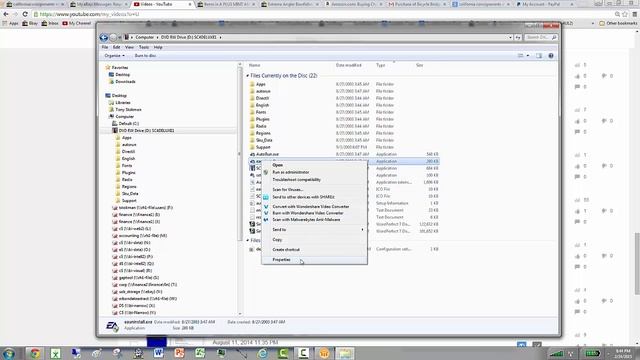640x360 pixels.
Task: Open Excel from the taskbar
Action: 55,353
